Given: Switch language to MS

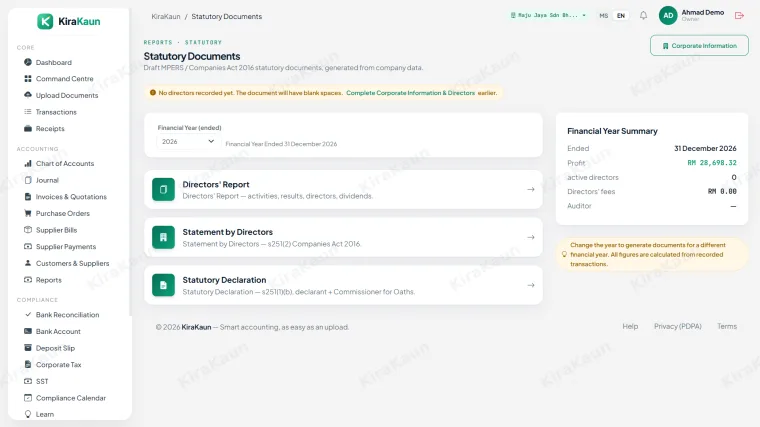Looking at the screenshot, I should [x=603, y=16].
